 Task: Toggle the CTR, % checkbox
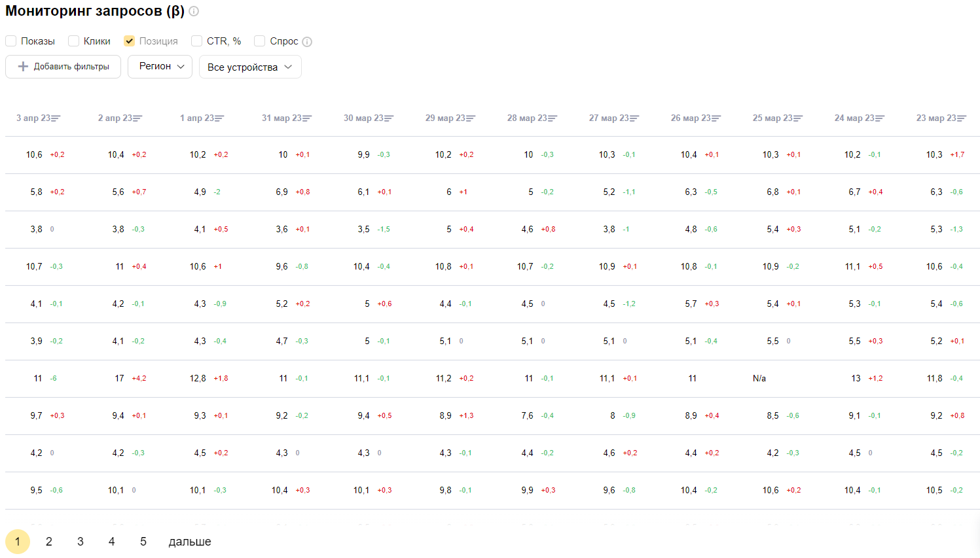(x=197, y=41)
